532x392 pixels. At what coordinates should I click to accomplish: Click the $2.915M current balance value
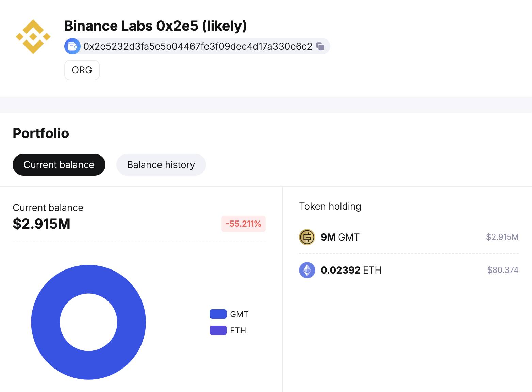41,224
